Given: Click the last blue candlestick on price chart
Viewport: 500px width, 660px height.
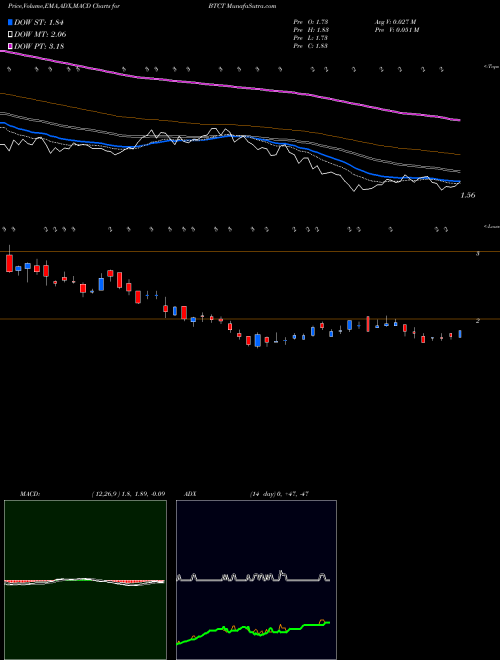Looking at the screenshot, I should point(460,334).
